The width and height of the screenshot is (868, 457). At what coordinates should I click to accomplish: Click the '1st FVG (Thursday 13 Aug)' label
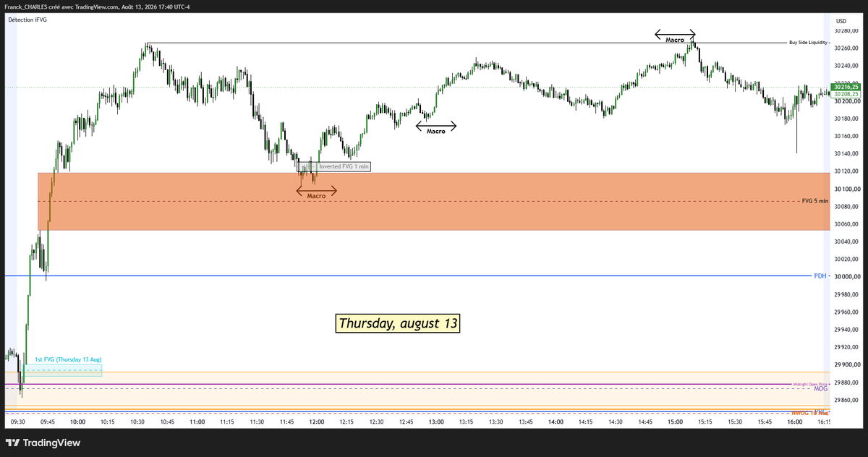coord(68,359)
